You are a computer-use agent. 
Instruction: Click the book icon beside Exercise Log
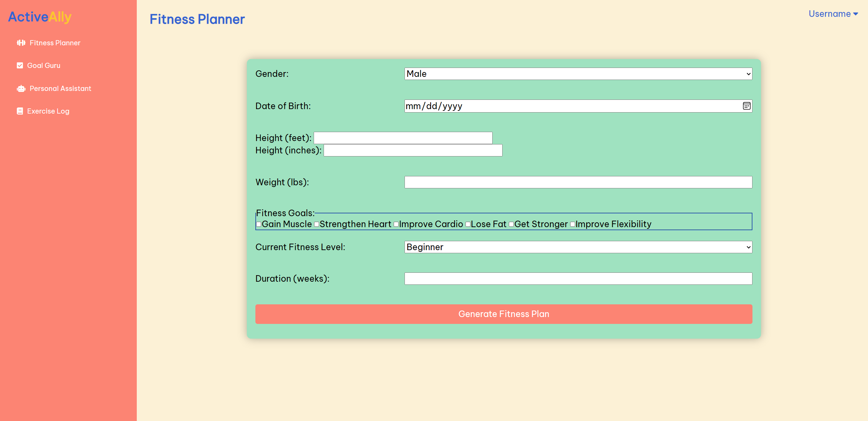tap(20, 111)
